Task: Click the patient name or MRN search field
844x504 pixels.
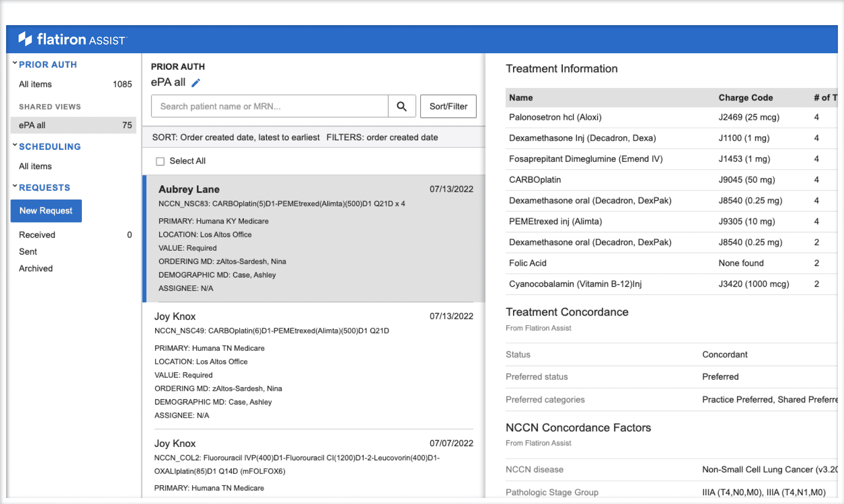Action: (x=269, y=107)
